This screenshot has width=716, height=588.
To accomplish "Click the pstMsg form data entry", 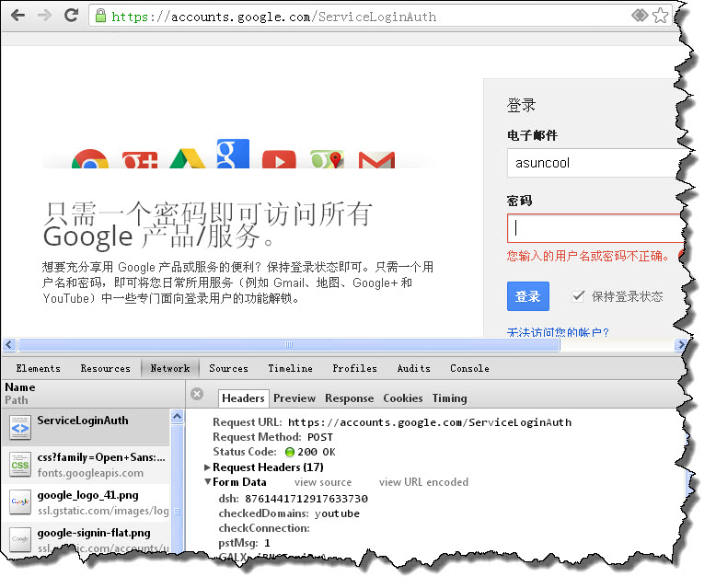I will [244, 543].
